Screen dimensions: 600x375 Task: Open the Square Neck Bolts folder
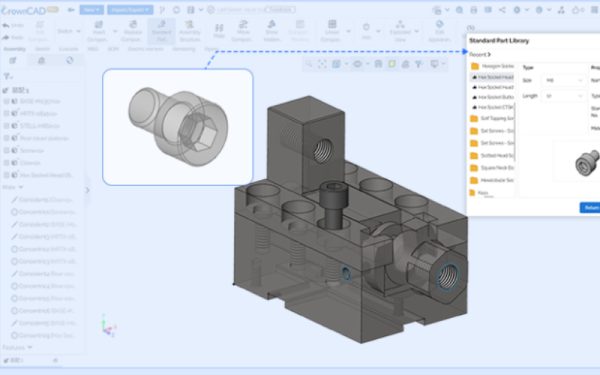pyautogui.click(x=492, y=168)
